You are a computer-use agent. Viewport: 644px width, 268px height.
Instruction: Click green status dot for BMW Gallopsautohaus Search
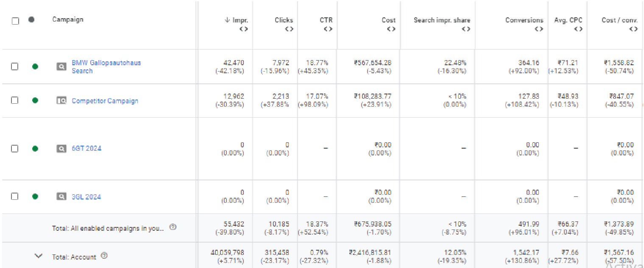click(35, 66)
